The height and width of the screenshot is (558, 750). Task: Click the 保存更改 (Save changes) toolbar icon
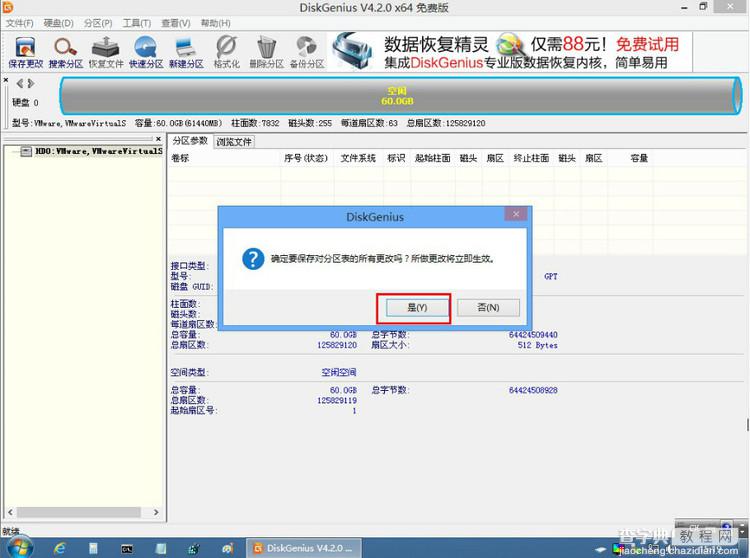tap(26, 52)
